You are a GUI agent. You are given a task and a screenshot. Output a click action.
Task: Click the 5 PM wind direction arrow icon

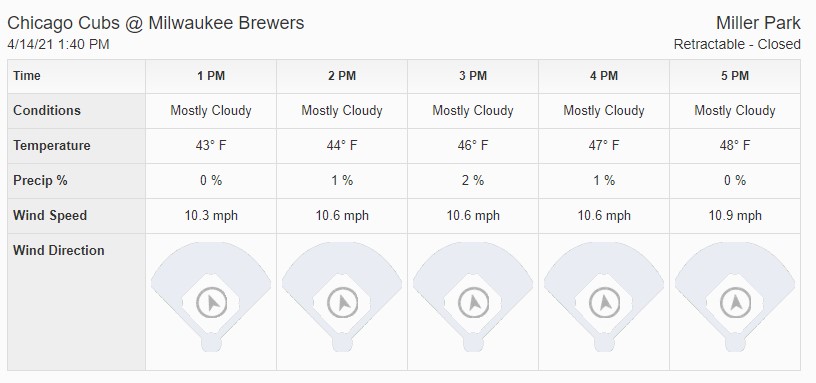point(735,302)
